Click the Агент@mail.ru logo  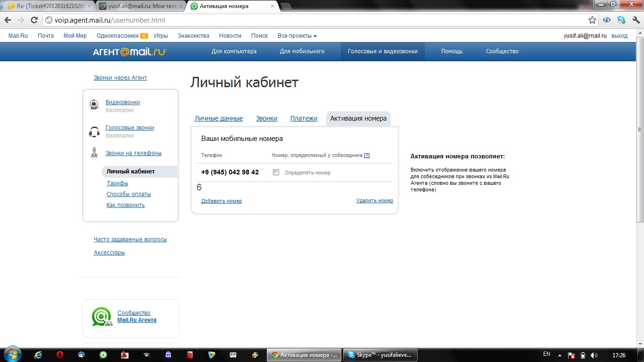click(130, 51)
